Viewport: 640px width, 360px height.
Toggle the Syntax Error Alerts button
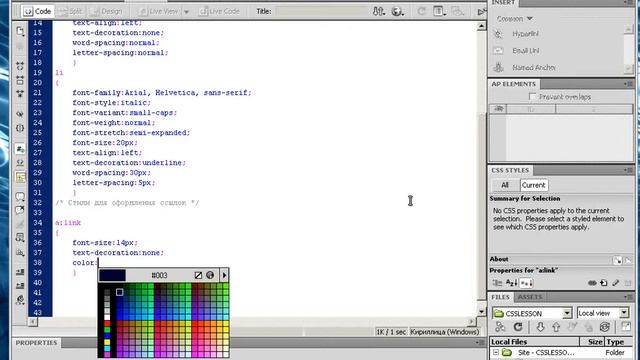pos(20,177)
